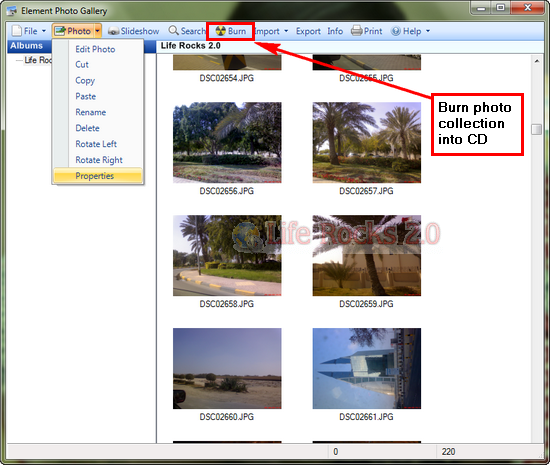This screenshot has height=465, width=550.
Task: Click the Help question icon
Action: point(396,31)
